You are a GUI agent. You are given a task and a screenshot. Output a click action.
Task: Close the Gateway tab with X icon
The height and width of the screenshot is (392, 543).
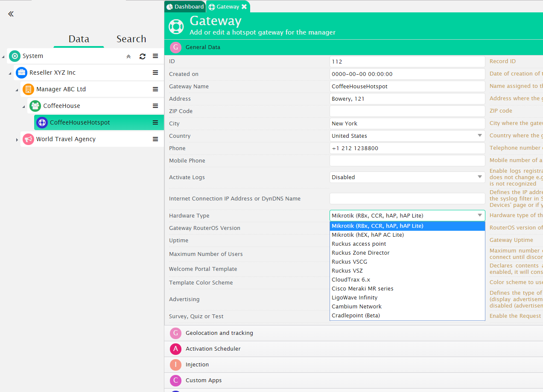click(244, 7)
